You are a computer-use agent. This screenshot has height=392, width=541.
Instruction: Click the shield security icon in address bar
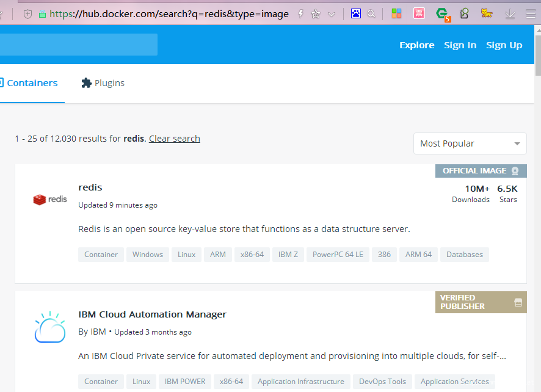coord(27,14)
